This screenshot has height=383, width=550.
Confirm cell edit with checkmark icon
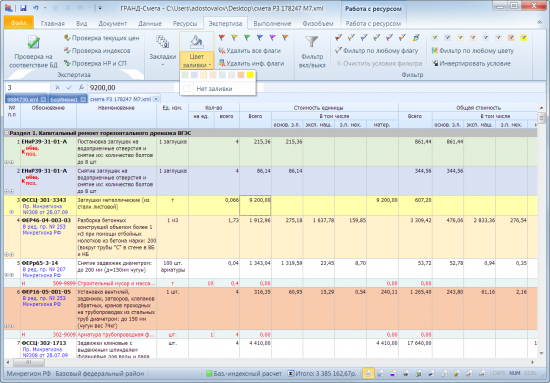(69, 87)
